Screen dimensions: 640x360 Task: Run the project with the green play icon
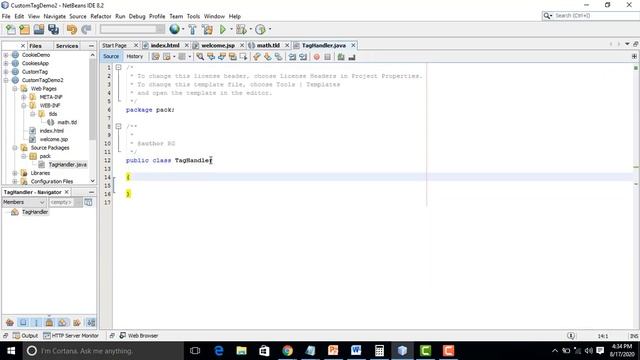(223, 29)
